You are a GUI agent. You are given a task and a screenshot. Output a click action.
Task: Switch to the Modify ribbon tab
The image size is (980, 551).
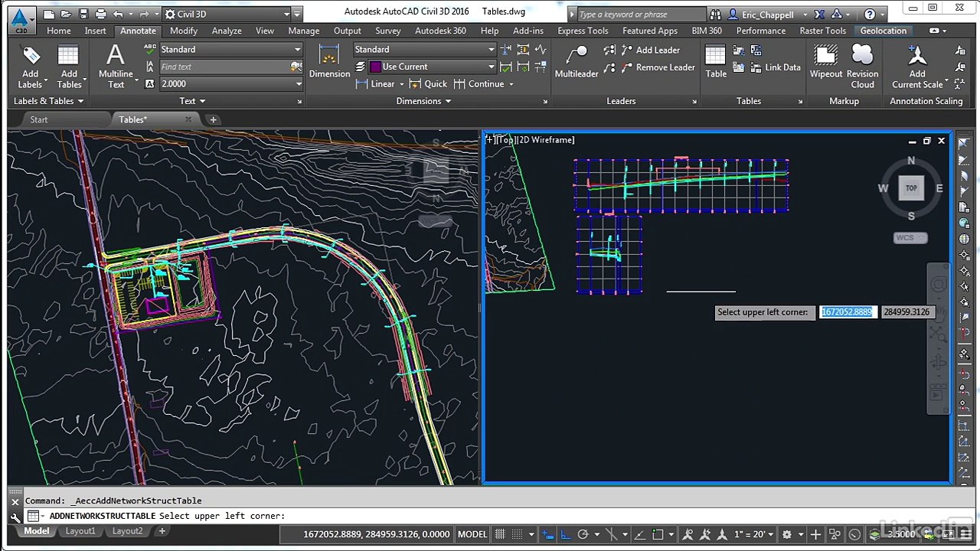click(x=184, y=31)
